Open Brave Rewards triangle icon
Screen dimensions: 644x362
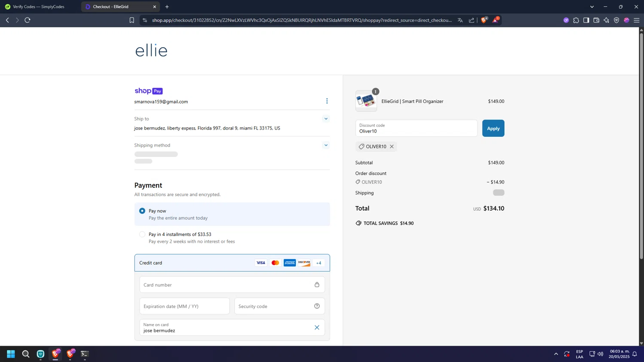point(495,20)
